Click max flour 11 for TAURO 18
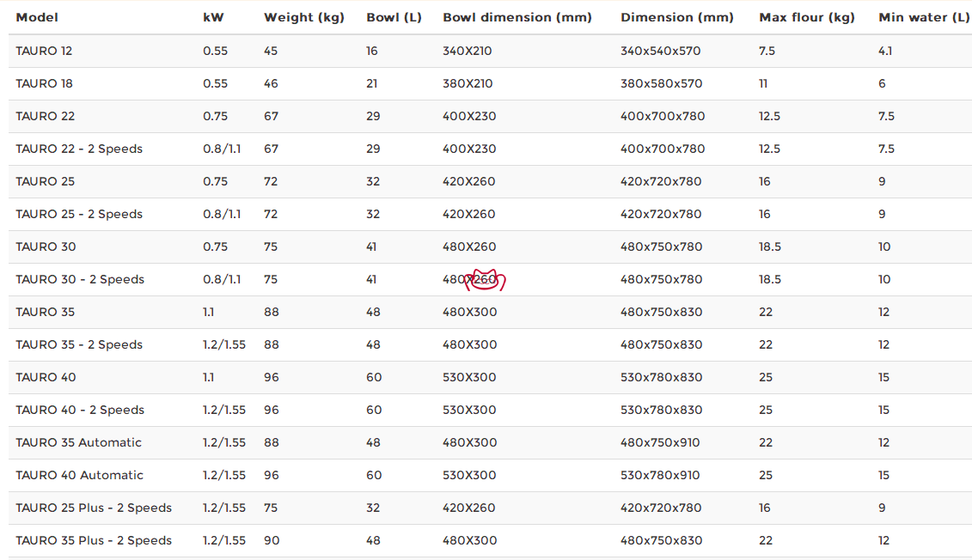972x560 pixels. (763, 83)
